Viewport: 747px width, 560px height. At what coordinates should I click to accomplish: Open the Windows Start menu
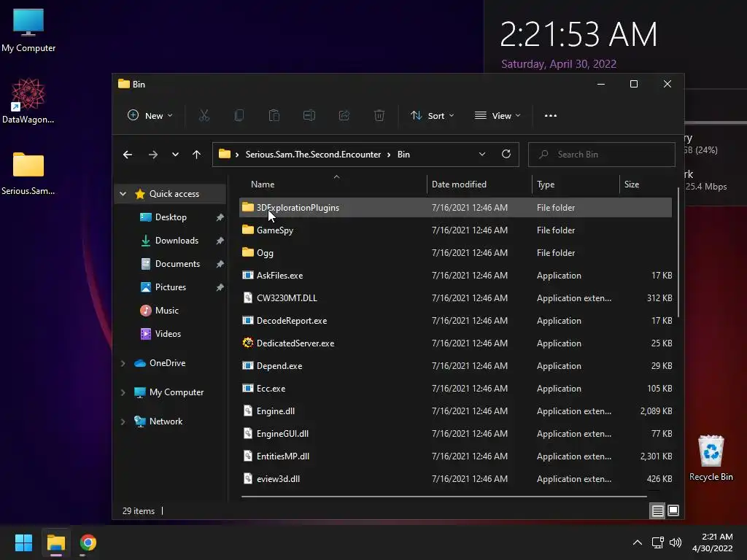coord(23,542)
